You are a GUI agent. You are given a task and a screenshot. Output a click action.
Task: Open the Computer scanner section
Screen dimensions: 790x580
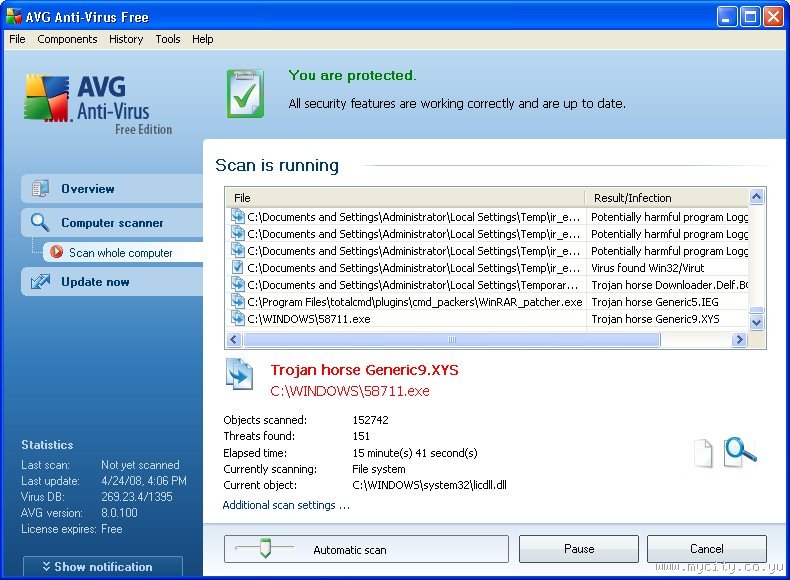coord(112,223)
